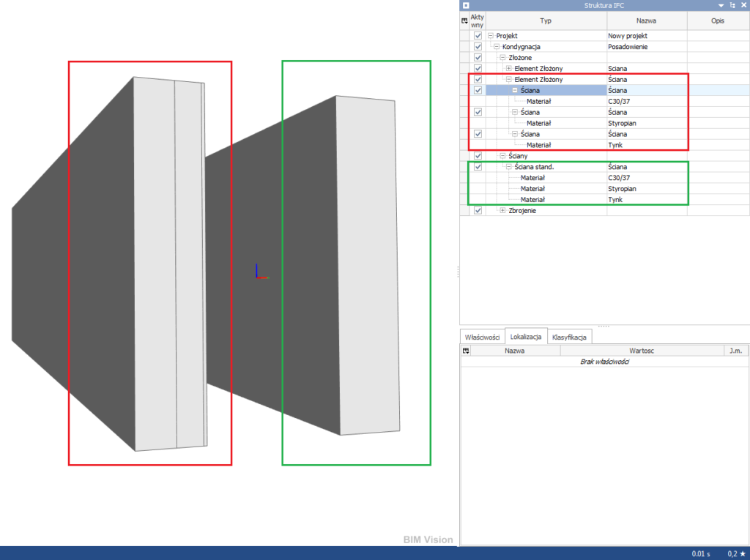Close the Struktura IFC panel

click(743, 5)
